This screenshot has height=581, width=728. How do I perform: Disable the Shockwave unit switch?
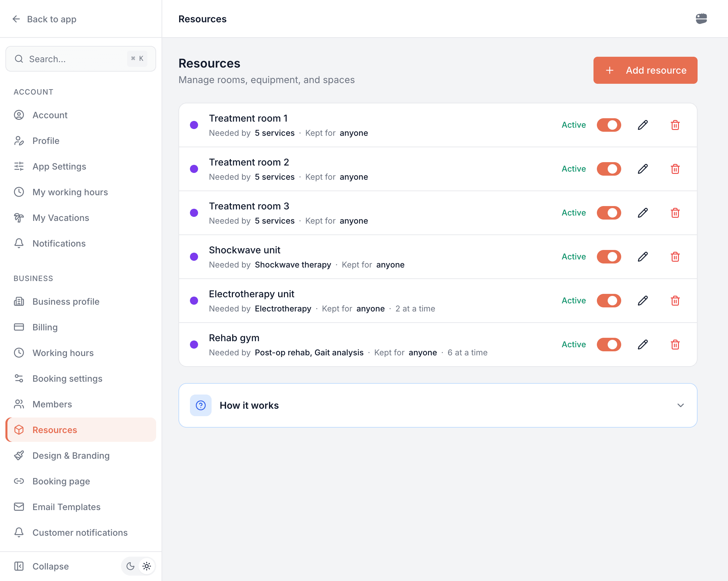point(609,257)
